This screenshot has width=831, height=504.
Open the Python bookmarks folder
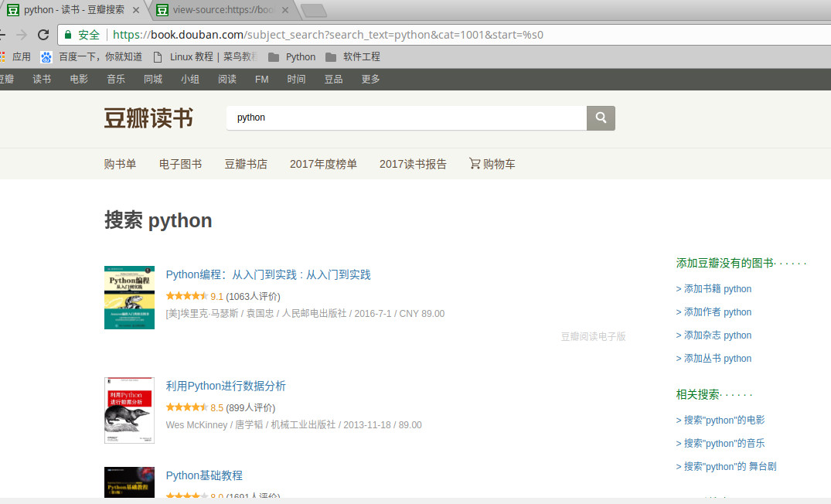click(x=292, y=56)
